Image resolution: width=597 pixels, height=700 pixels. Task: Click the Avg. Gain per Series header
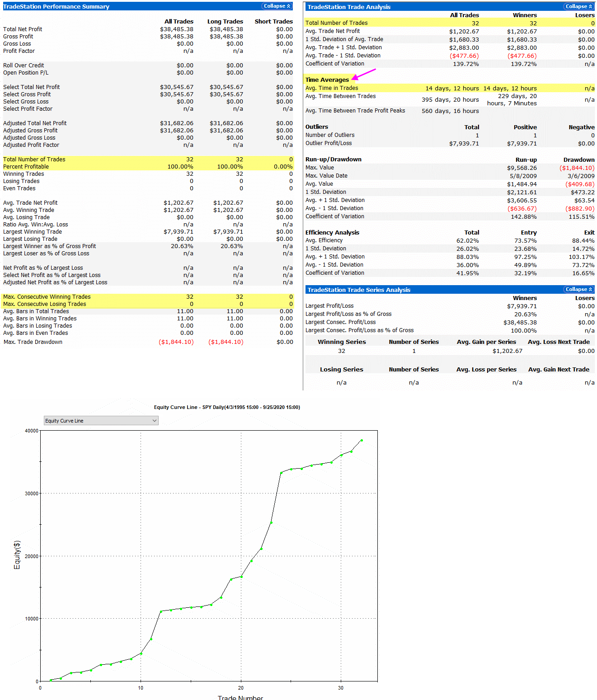486,342
